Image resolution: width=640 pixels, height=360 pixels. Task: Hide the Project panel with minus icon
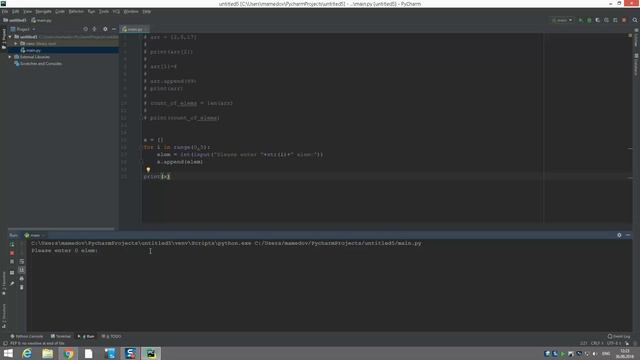[x=114, y=29]
